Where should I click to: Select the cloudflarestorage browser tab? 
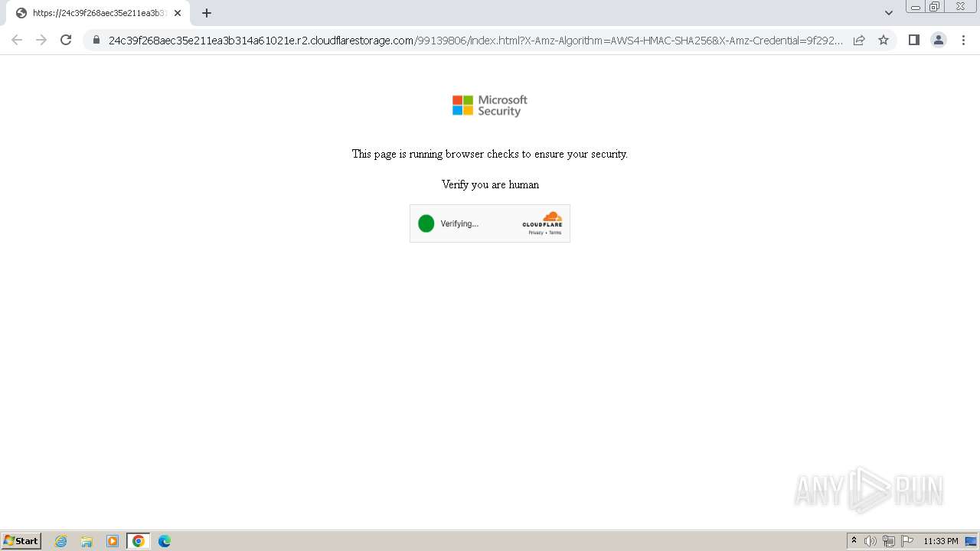point(98,13)
